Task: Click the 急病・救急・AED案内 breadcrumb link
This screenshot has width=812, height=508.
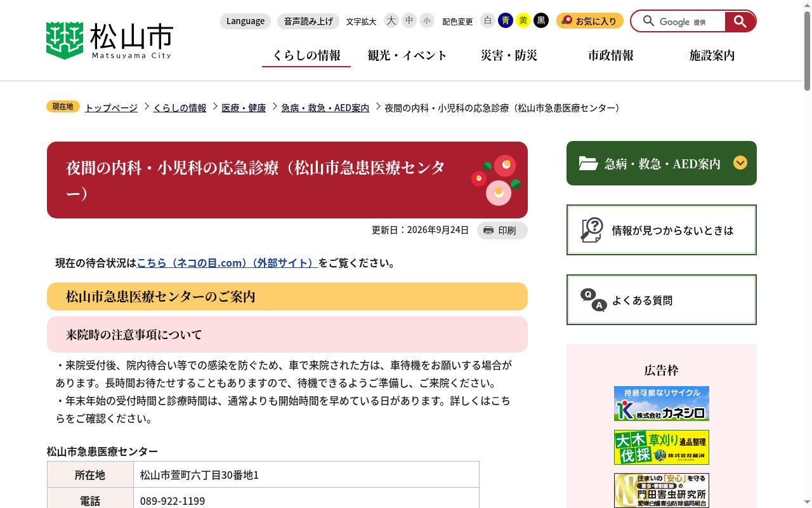Action: (x=325, y=108)
